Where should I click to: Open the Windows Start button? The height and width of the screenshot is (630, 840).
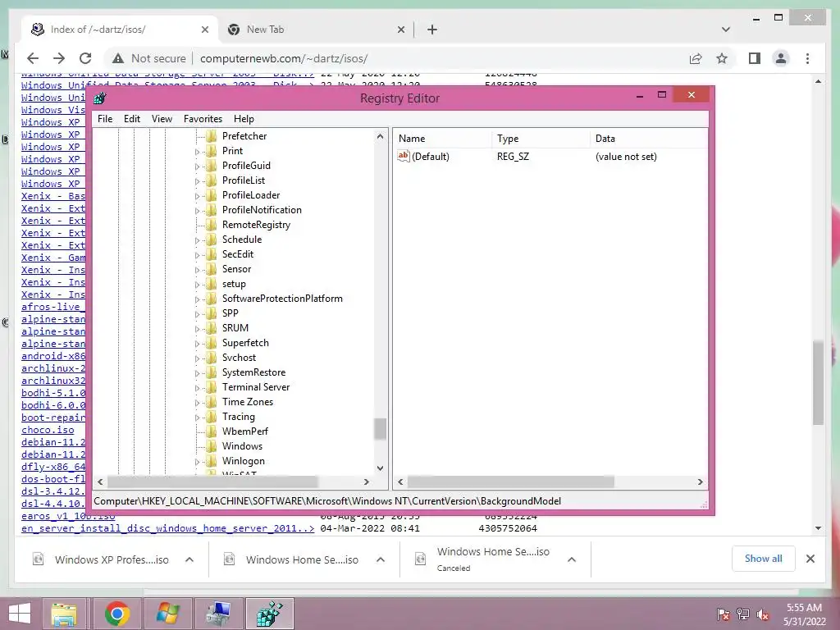pos(20,614)
